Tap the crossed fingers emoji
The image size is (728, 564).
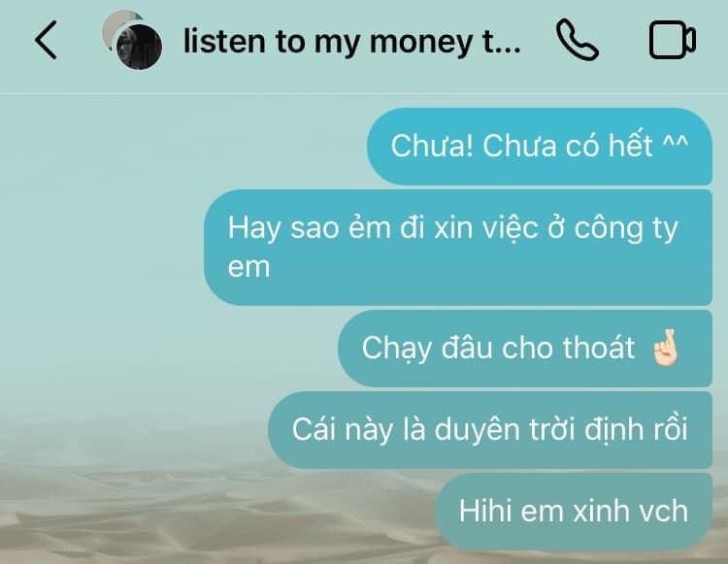(665, 348)
